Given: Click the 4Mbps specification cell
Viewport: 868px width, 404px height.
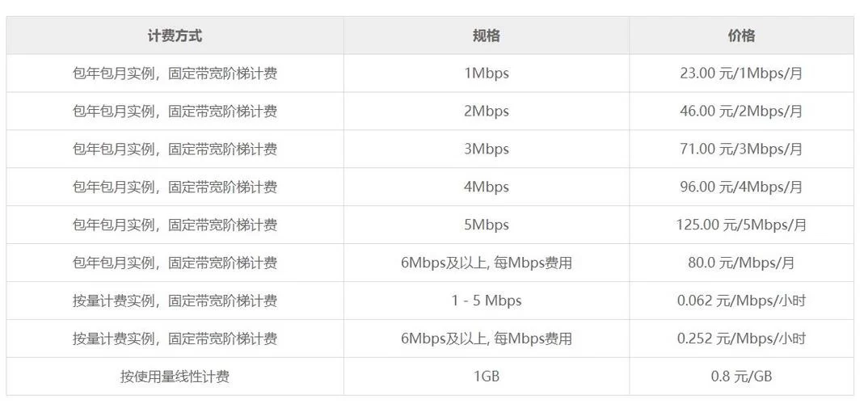Looking at the screenshot, I should (487, 187).
